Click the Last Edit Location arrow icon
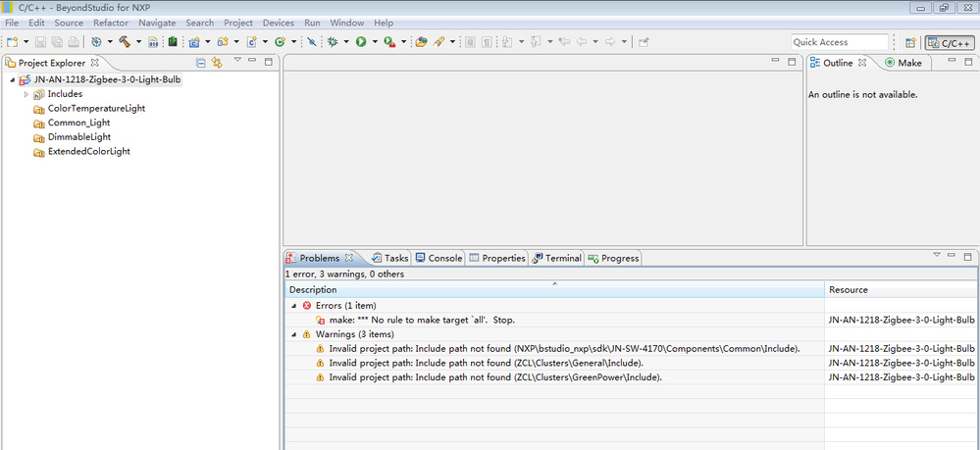 point(565,42)
